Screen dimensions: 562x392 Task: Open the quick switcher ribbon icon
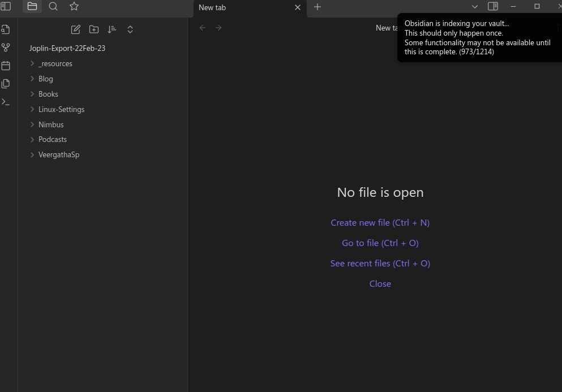[6, 29]
